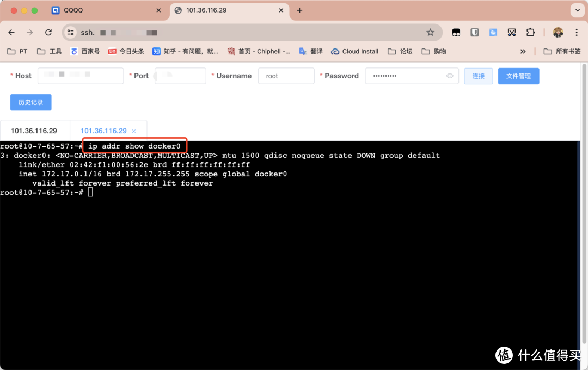This screenshot has width=588, height=370.
Task: Focus the Port input field
Action: click(x=180, y=76)
